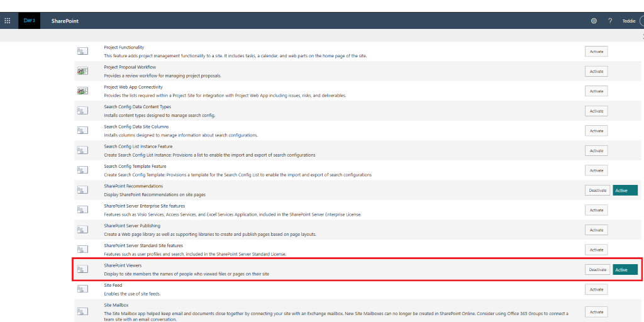Click the Site Feed feature icon
Image resolution: width=644 pixels, height=322 pixels.
point(82,289)
